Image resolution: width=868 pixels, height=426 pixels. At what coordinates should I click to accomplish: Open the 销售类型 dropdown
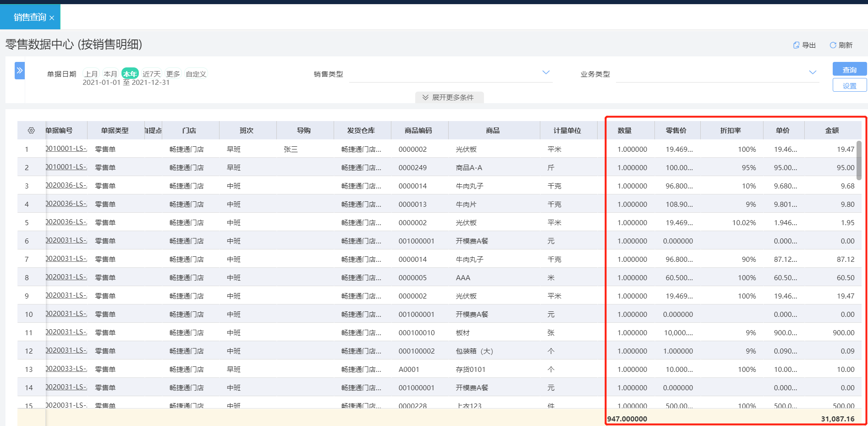(450, 73)
